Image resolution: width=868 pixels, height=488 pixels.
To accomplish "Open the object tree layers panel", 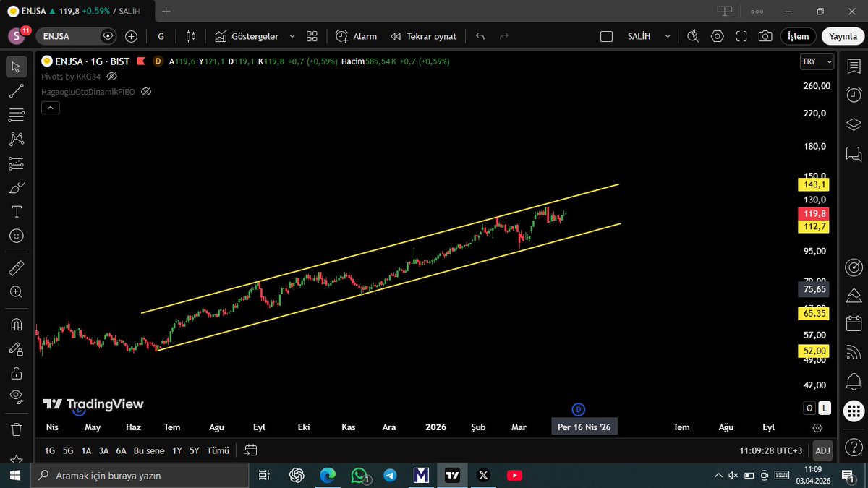I will click(854, 124).
